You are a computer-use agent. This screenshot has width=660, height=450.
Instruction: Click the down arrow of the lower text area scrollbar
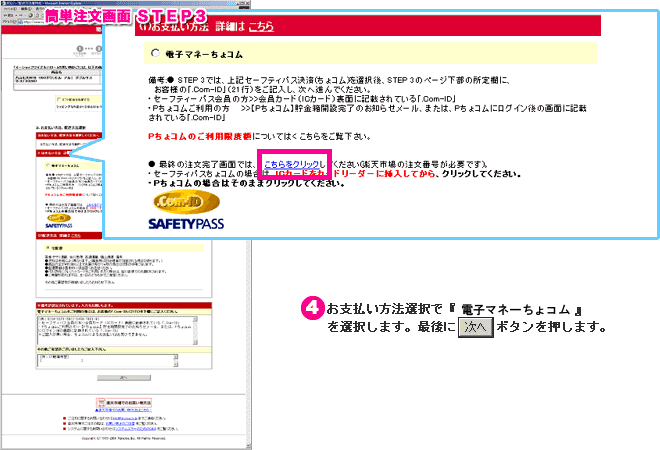[176, 365]
